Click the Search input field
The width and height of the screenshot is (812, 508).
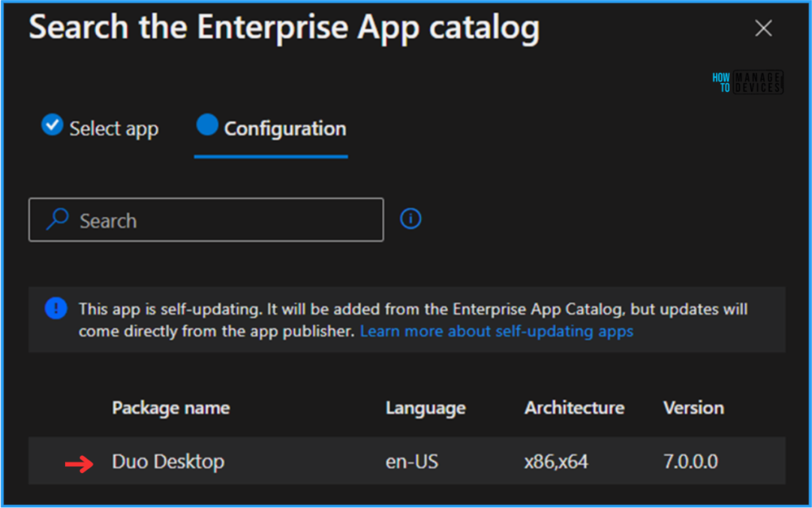pos(206,220)
